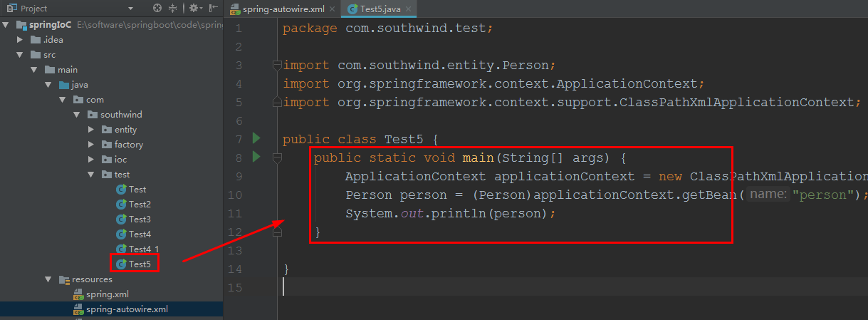Collapse the java source folder

pos(48,84)
